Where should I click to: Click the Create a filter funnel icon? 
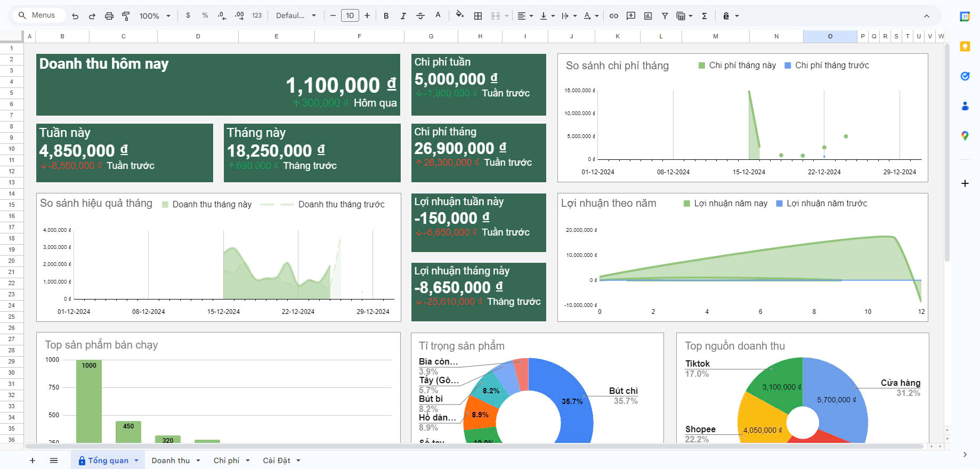point(665,16)
